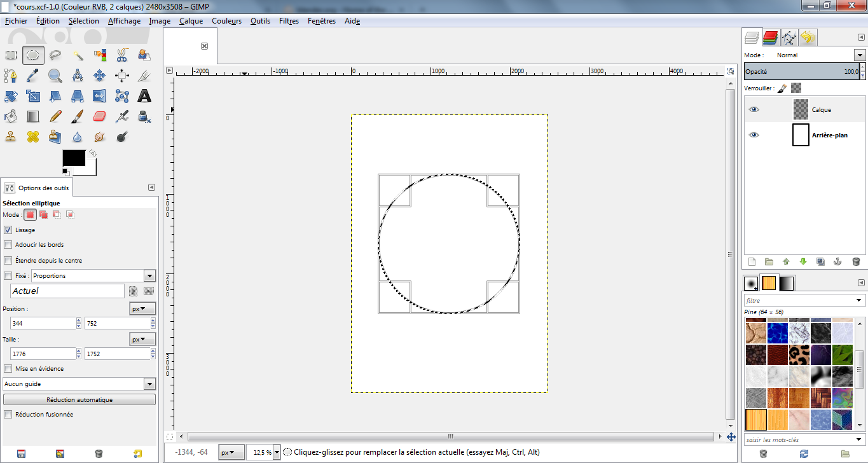This screenshot has width=868, height=463.
Task: Hide the Calque layer via eye icon
Action: tap(754, 109)
